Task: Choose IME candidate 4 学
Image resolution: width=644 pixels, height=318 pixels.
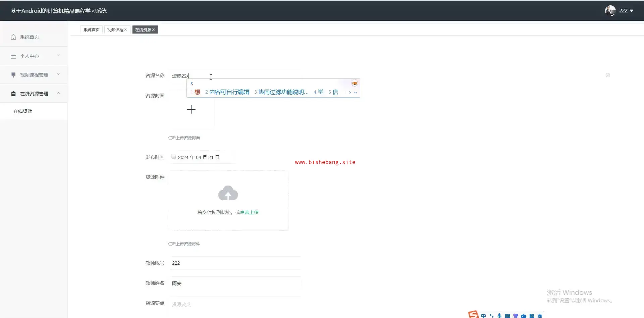Action: tap(318, 92)
